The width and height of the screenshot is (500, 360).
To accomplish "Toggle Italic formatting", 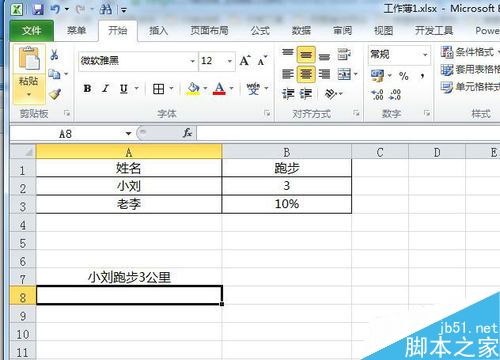I will [106, 89].
